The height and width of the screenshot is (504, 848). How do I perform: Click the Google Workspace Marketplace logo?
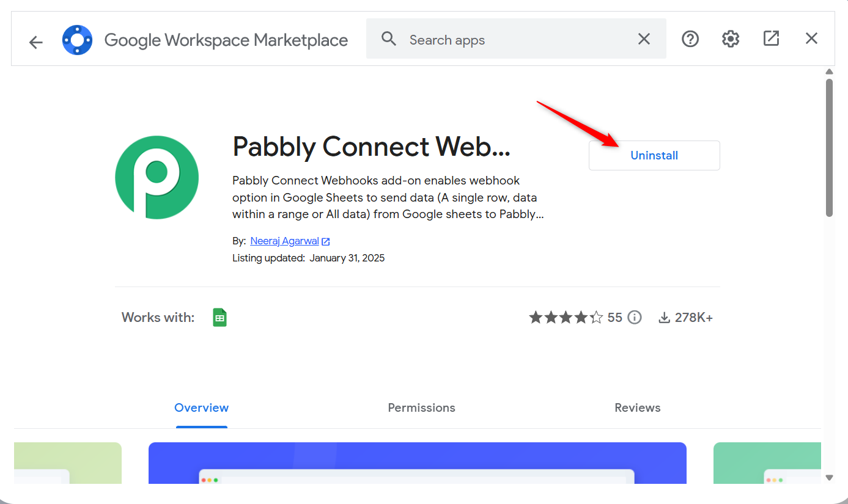[78, 40]
